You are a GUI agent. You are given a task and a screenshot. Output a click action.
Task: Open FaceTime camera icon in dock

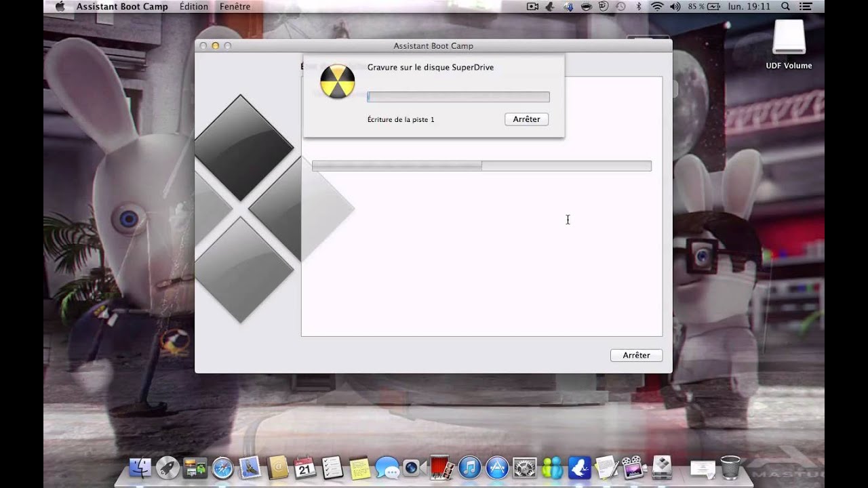[413, 468]
